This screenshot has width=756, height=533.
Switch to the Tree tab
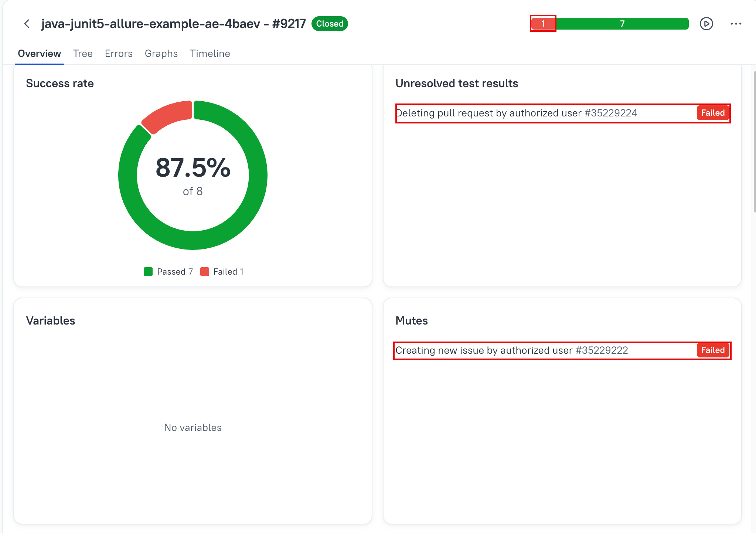coord(83,54)
